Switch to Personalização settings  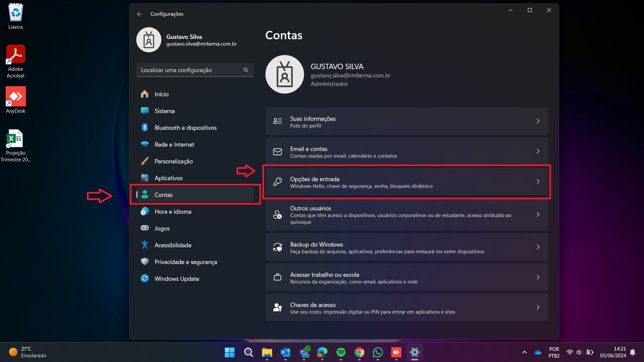174,161
